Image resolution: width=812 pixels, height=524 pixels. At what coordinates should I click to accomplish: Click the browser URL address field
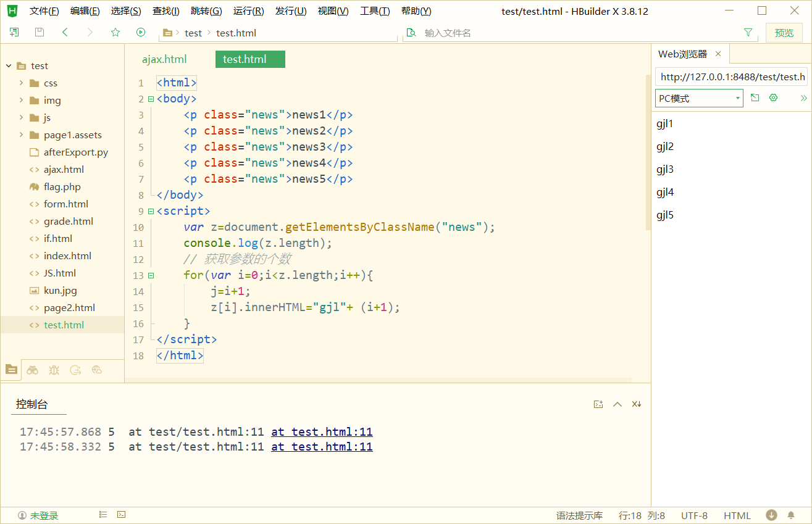click(x=732, y=77)
